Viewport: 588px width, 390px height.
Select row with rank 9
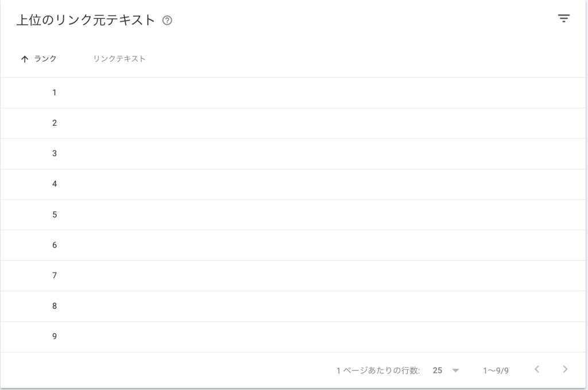click(293, 337)
